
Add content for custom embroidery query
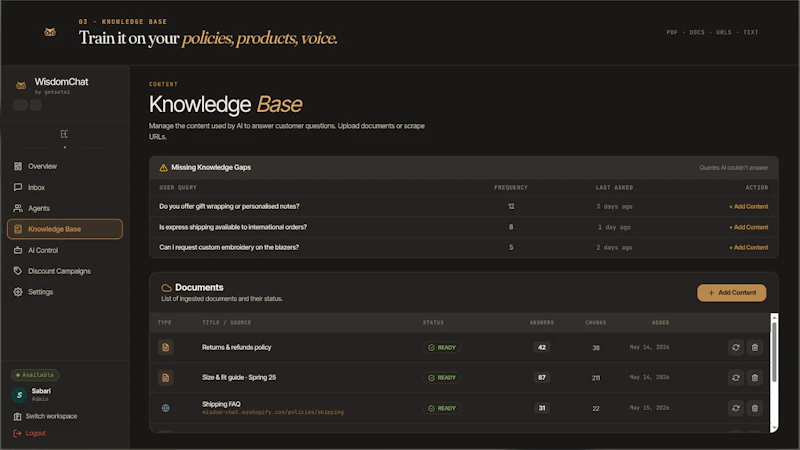pos(748,247)
